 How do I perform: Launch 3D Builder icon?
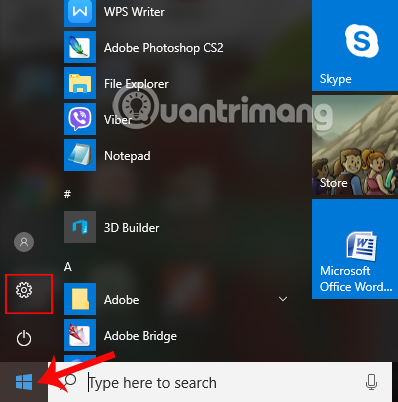pos(80,227)
